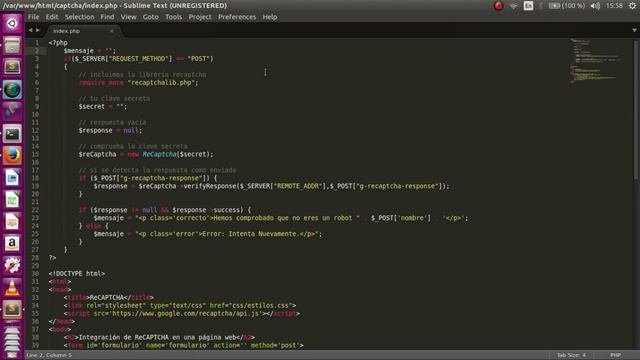Open LibreOffice Impress from the dock
This screenshot has width=640, height=360.
point(12,222)
